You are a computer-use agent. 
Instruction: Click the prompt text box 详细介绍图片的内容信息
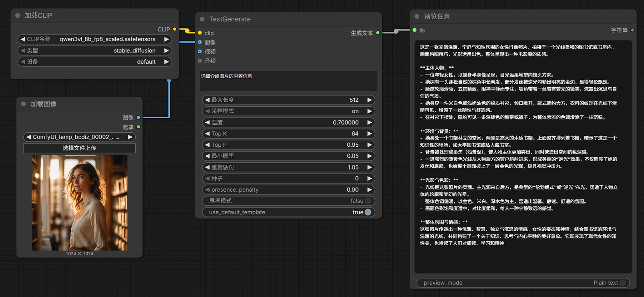[288, 81]
